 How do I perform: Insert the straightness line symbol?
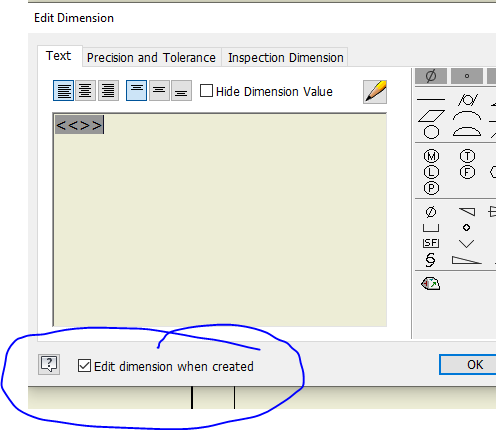coord(431,99)
